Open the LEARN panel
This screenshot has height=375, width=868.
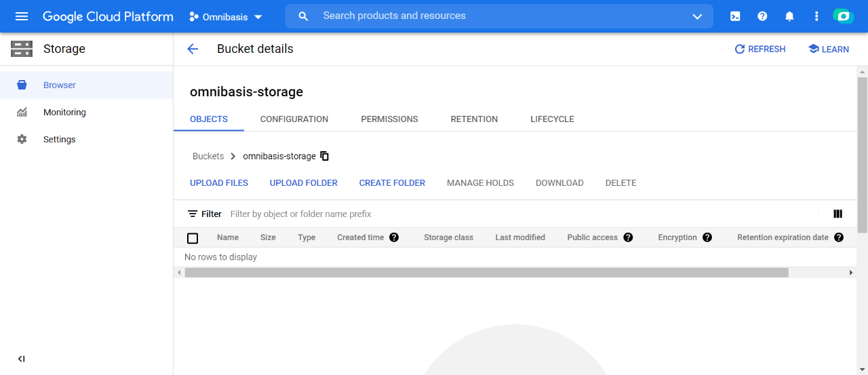tap(829, 50)
